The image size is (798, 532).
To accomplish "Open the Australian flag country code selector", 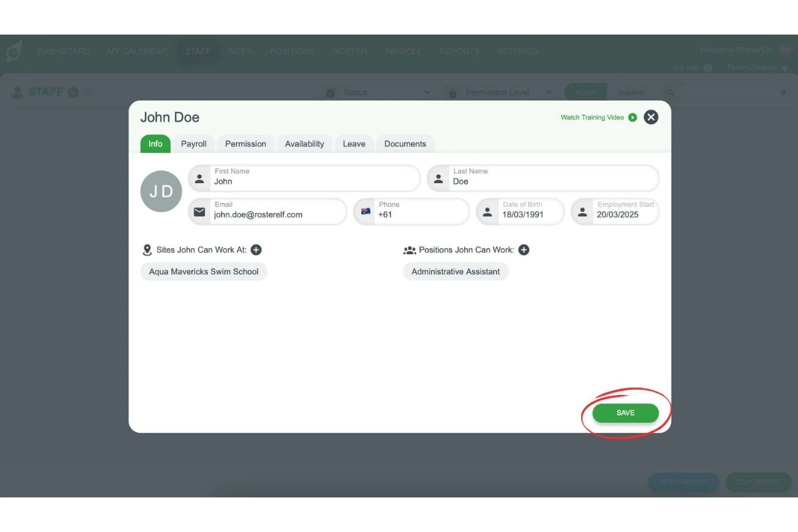I will (x=365, y=211).
